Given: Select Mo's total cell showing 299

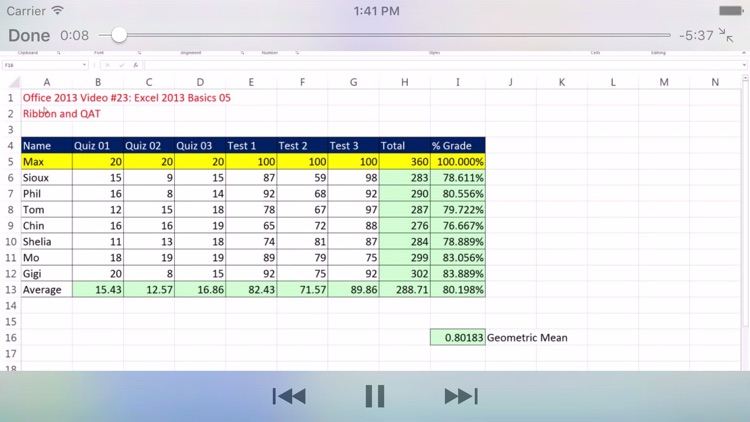Looking at the screenshot, I should (x=405, y=258).
